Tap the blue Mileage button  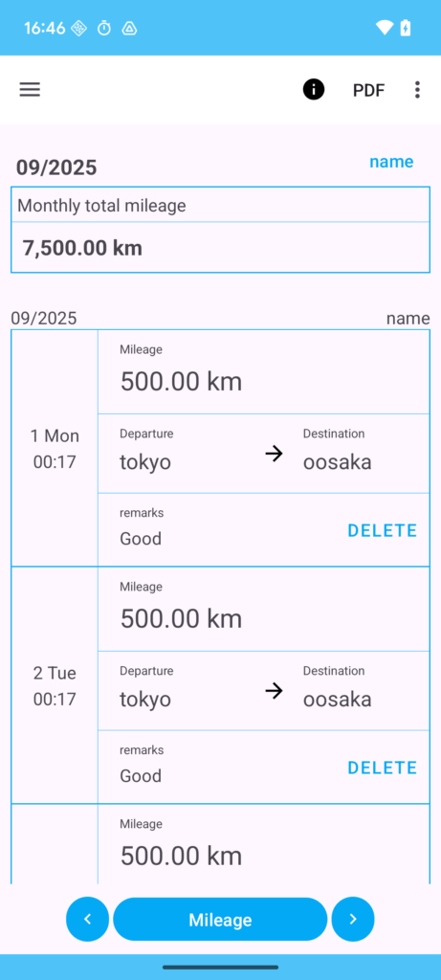point(220,920)
